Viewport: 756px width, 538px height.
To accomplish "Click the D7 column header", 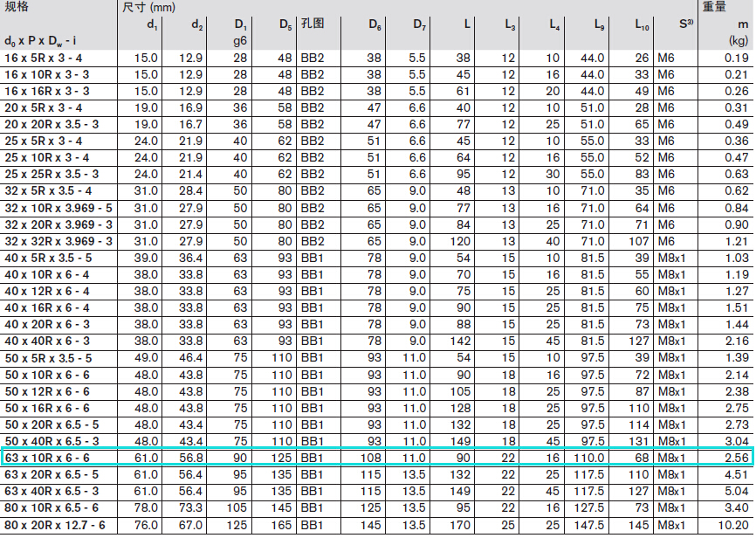I will (x=420, y=24).
